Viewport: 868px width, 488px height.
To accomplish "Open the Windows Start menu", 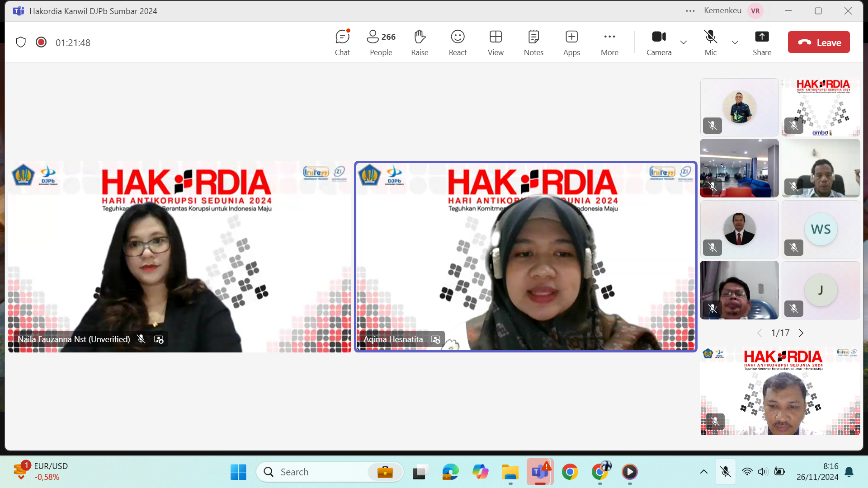I will pyautogui.click(x=238, y=472).
